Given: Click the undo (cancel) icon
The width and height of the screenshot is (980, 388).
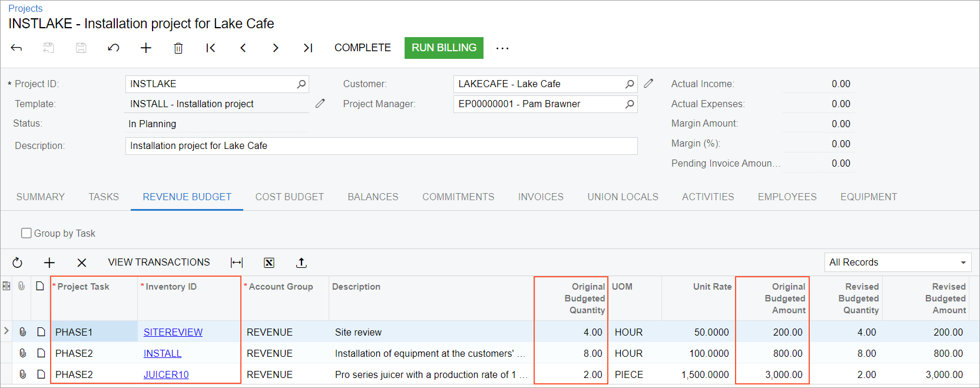Looking at the screenshot, I should click(x=114, y=48).
